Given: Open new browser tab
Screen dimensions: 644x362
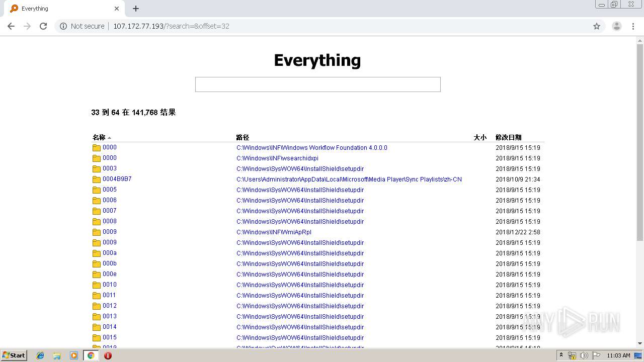Looking at the screenshot, I should 136,9.
